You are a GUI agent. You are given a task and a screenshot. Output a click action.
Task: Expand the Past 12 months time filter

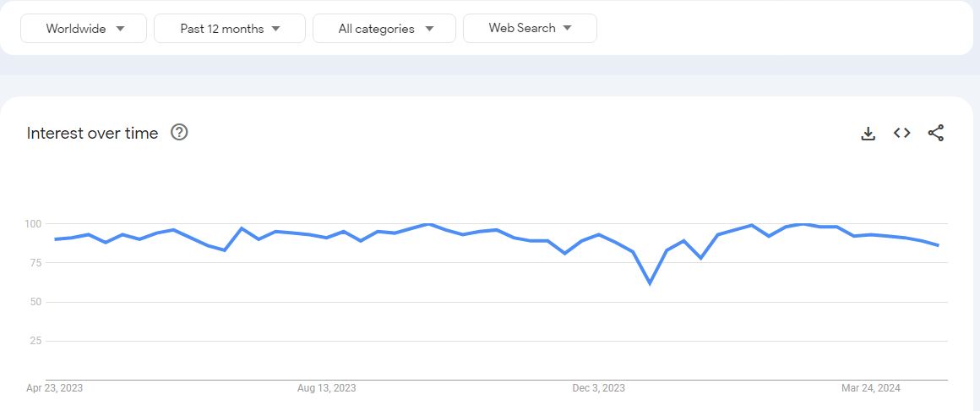pos(230,28)
